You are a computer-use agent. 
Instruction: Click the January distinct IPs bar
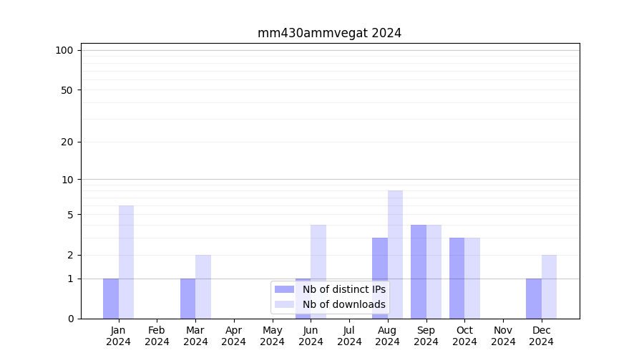click(x=111, y=299)
